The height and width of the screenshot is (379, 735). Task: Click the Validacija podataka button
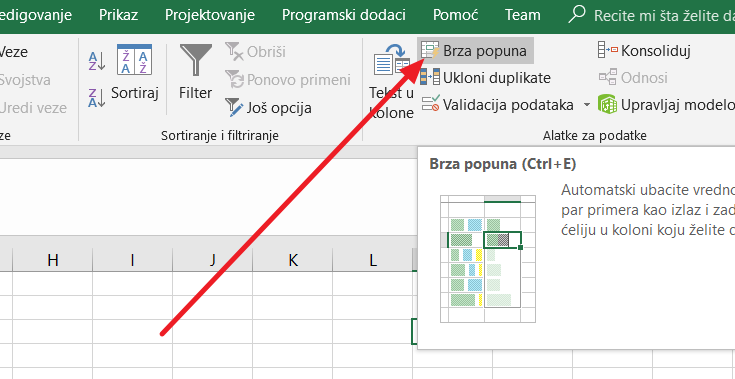(x=498, y=104)
